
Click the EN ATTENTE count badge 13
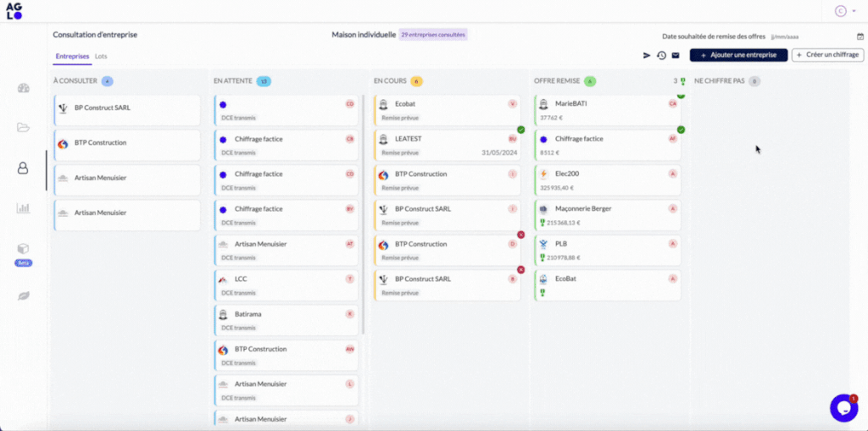pos(264,81)
